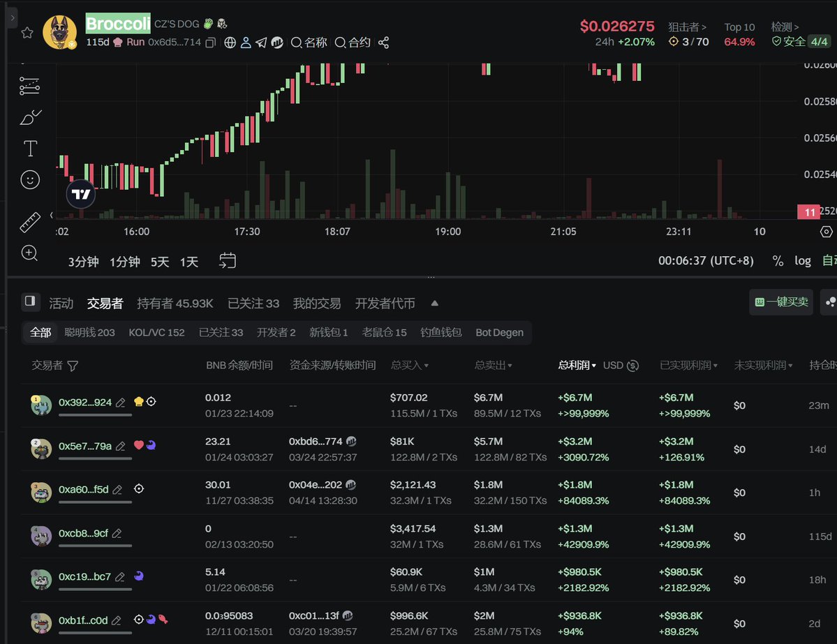The width and height of the screenshot is (837, 644).
Task: Open 狙击者 details arrow
Action: coord(688,27)
